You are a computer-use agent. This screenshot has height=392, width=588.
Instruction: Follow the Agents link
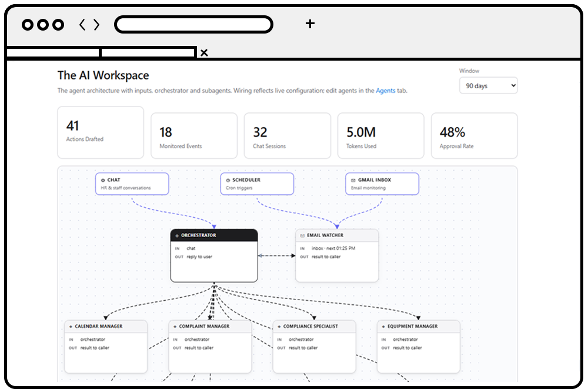coord(386,91)
